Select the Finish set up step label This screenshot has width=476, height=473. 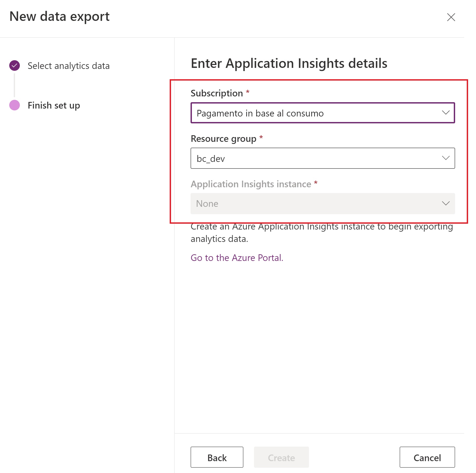pyautogui.click(x=54, y=105)
